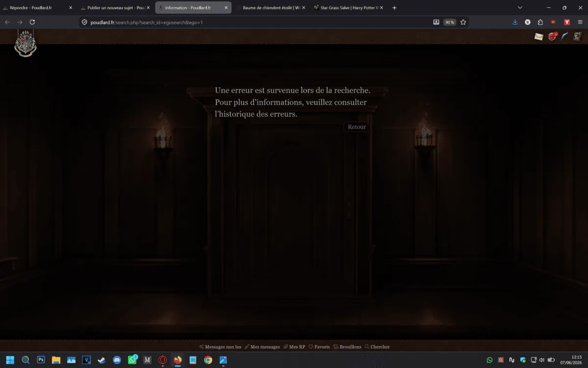Open Google Chrome from the taskbar
Image resolution: width=588 pixels, height=368 pixels.
click(208, 360)
